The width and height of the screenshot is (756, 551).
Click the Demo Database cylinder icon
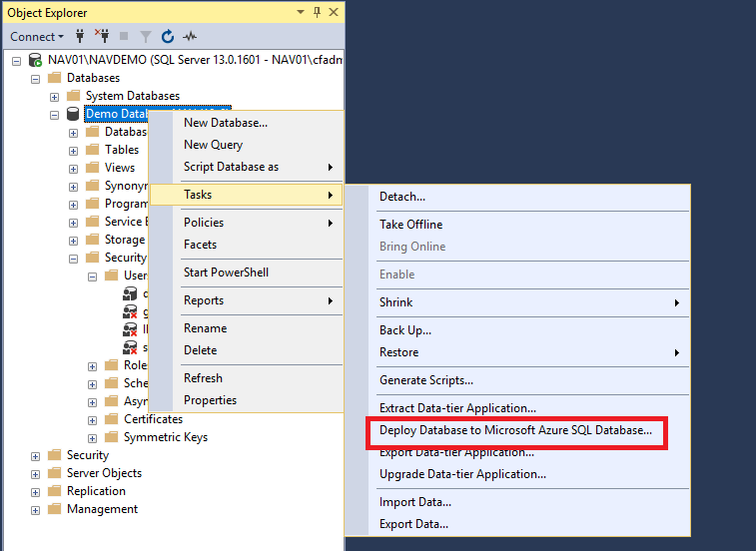click(x=73, y=114)
